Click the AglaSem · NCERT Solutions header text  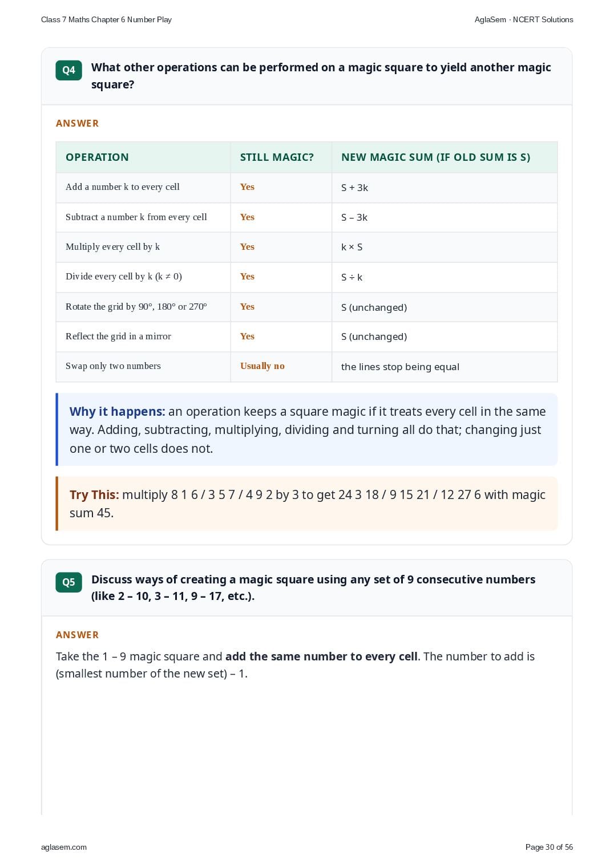(524, 19)
